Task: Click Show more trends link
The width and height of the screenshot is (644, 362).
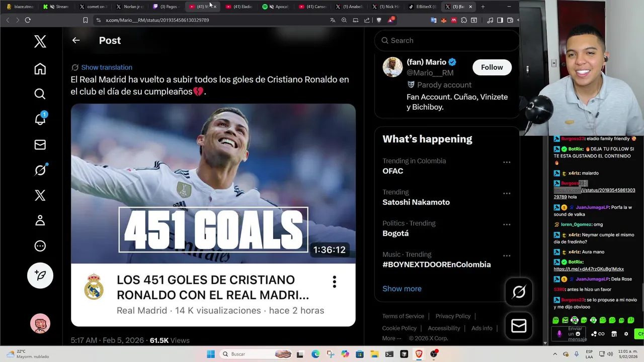Action: click(x=402, y=289)
